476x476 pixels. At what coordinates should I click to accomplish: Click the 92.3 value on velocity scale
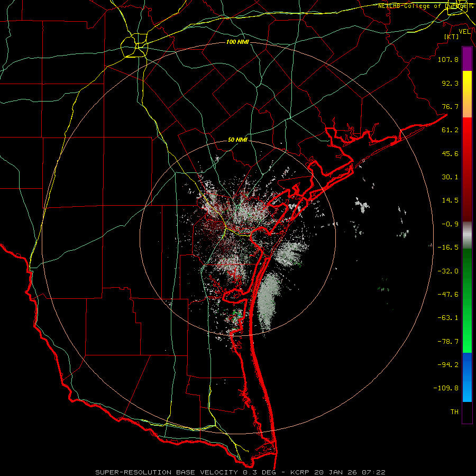(450, 83)
